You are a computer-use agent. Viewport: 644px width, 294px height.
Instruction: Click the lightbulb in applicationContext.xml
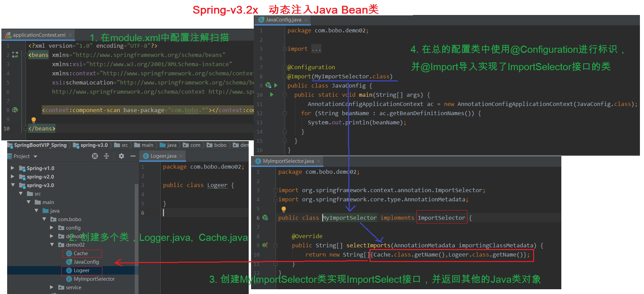[34, 120]
